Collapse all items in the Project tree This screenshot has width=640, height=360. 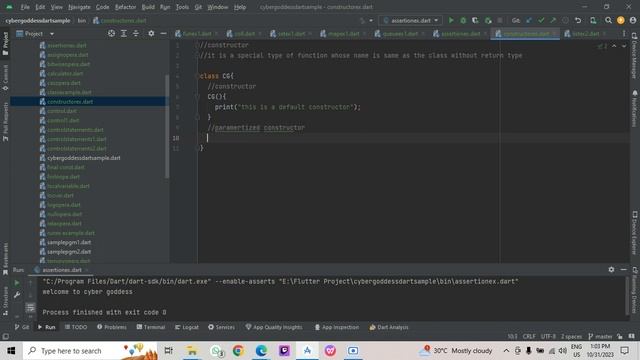[x=136, y=33]
